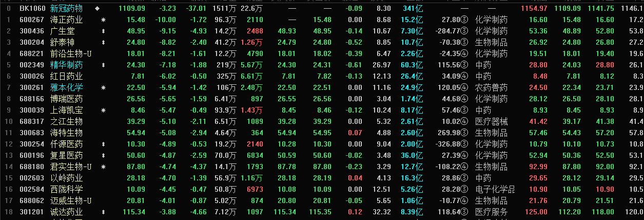Image resolution: width=644 pixels, height=220 pixels.
Task: Click the arrow marker beside 广生堂
Action: coord(104,31)
